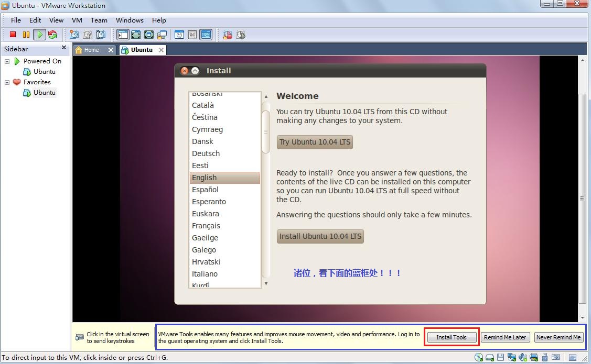Open the Windows menu
The width and height of the screenshot is (591, 364).
click(130, 20)
